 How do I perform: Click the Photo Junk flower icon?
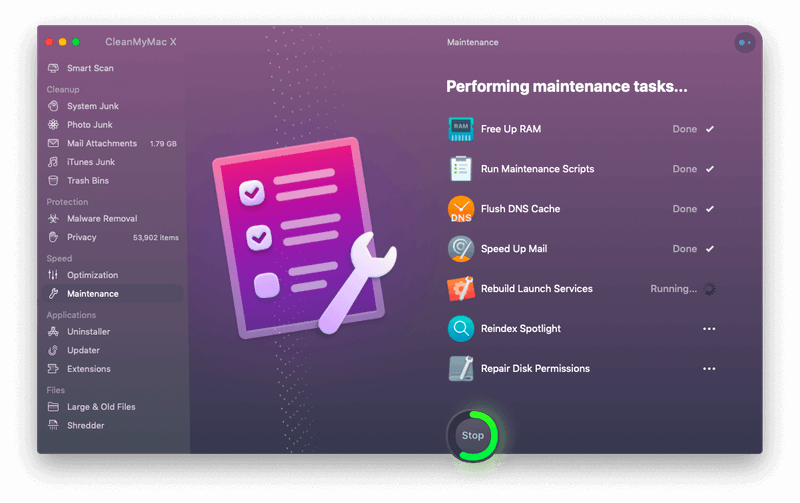(53, 124)
